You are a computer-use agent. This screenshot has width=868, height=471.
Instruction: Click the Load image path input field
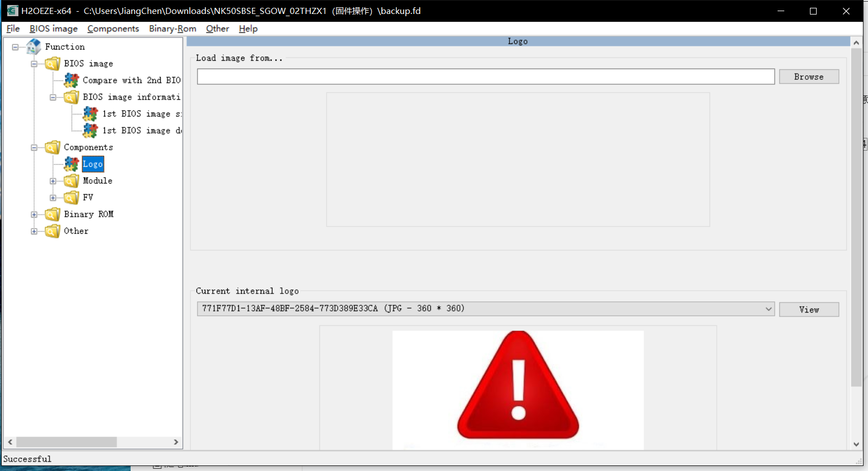click(x=486, y=76)
